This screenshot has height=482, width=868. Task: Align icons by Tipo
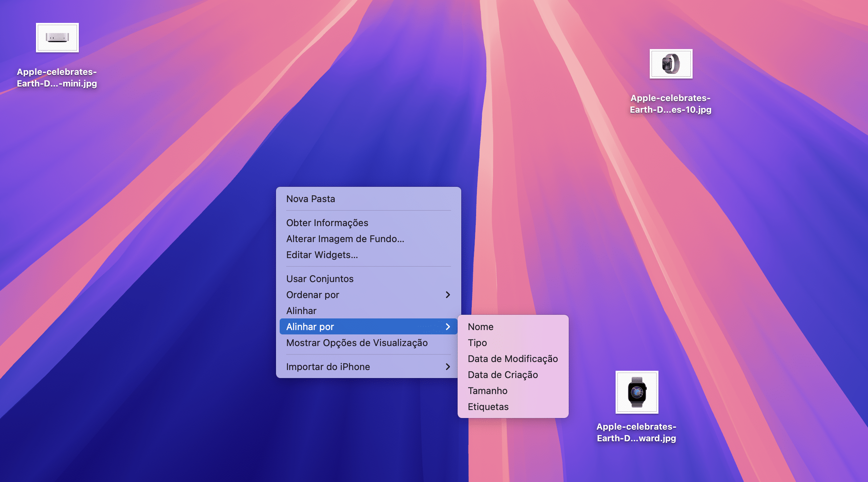click(x=513, y=343)
